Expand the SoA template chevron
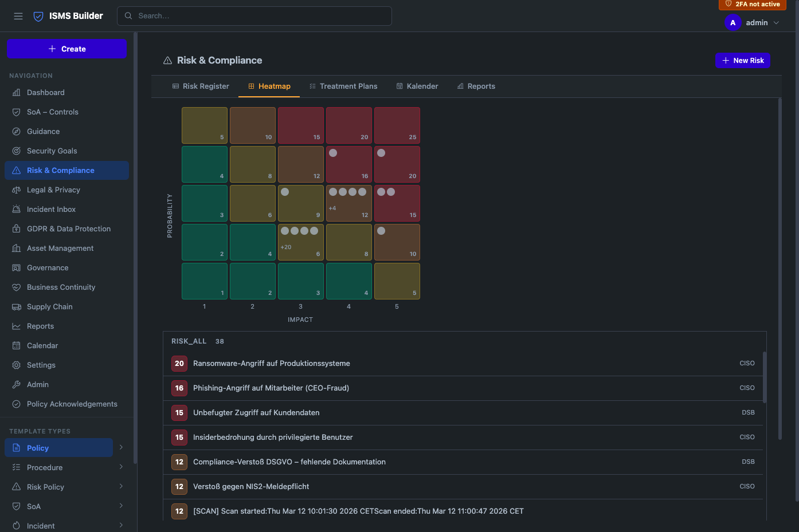Screen dimensions: 799x532 click(x=121, y=506)
